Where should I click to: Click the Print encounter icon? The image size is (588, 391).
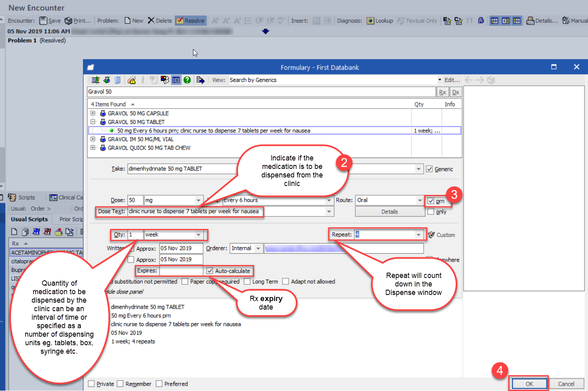click(68, 21)
